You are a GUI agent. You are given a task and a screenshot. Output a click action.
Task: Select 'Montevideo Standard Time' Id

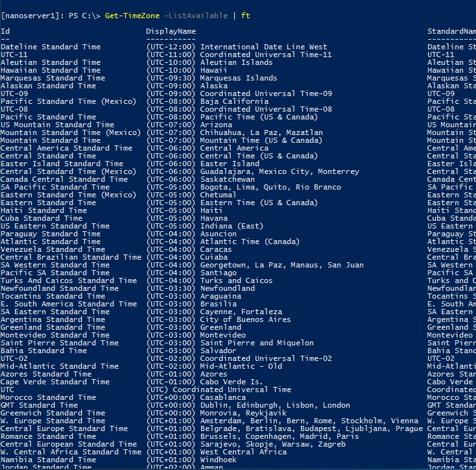click(x=55, y=335)
